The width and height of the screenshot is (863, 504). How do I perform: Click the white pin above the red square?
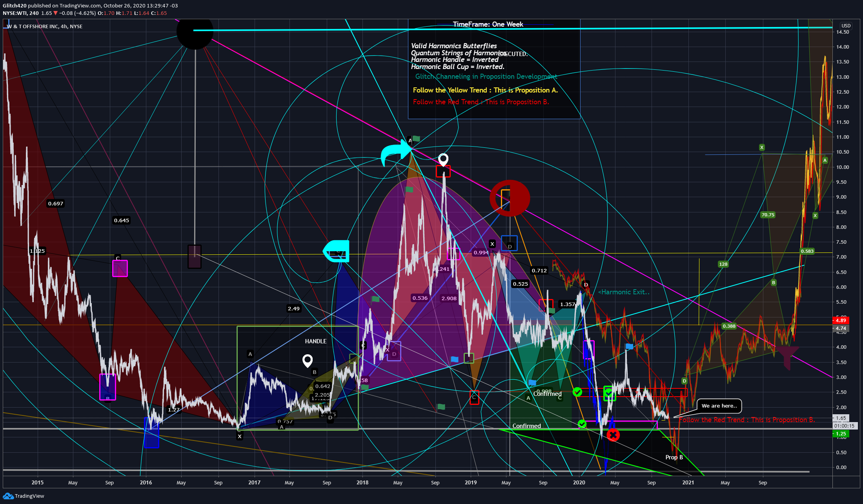(x=443, y=160)
